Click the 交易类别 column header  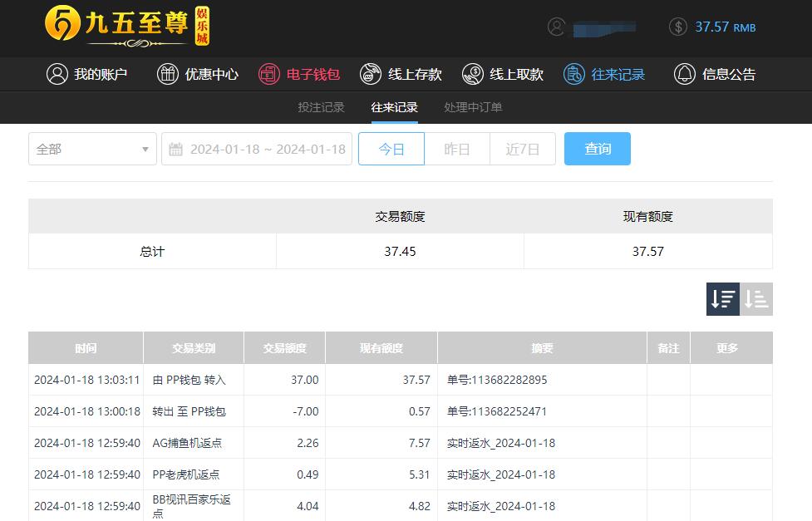(194, 348)
